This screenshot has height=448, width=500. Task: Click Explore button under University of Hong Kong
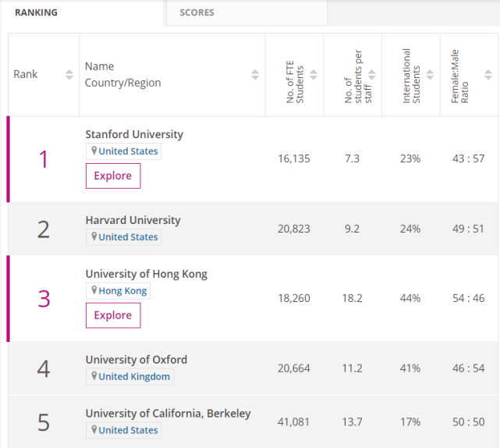tap(113, 315)
